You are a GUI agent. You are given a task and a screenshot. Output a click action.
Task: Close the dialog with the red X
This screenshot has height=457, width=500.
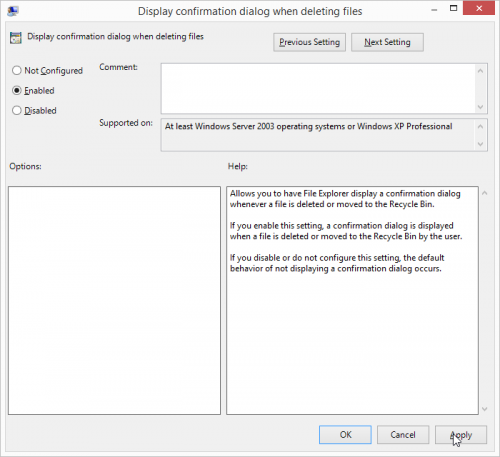(479, 8)
